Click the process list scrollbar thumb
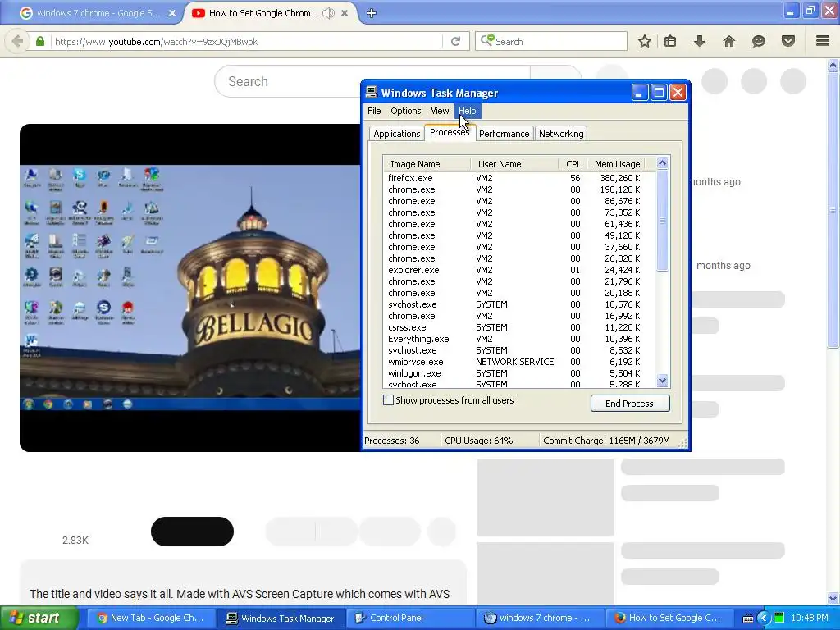840x630 pixels. pos(663,221)
